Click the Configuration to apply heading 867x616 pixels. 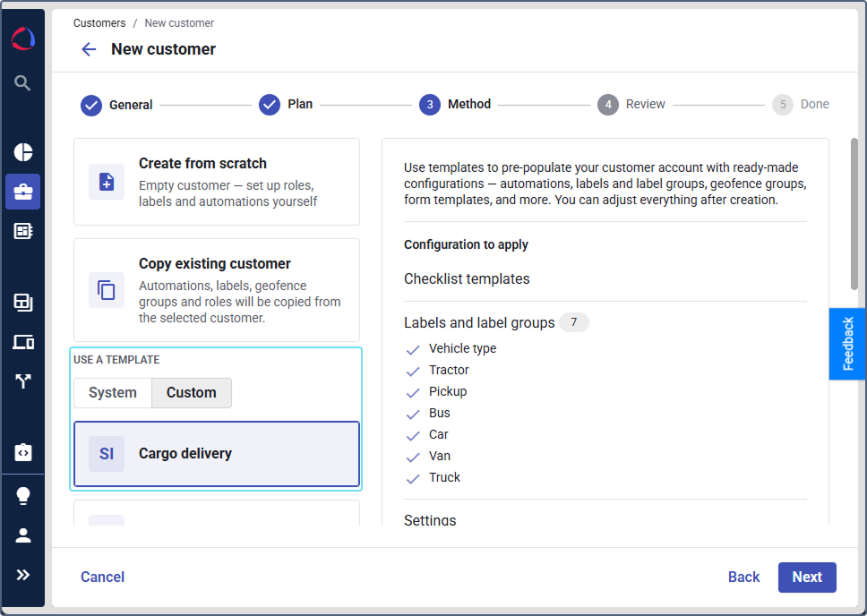click(x=466, y=244)
